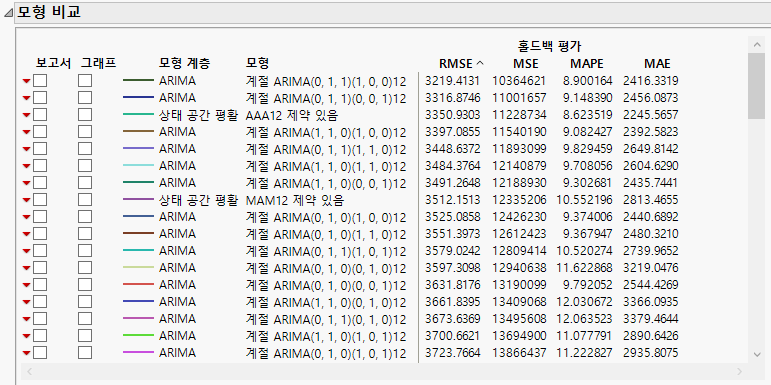Check 보고서 box for ARIMA(0, 1, 0)(0, 0, 1)12
The height and width of the screenshot is (385, 771).
coord(40,285)
